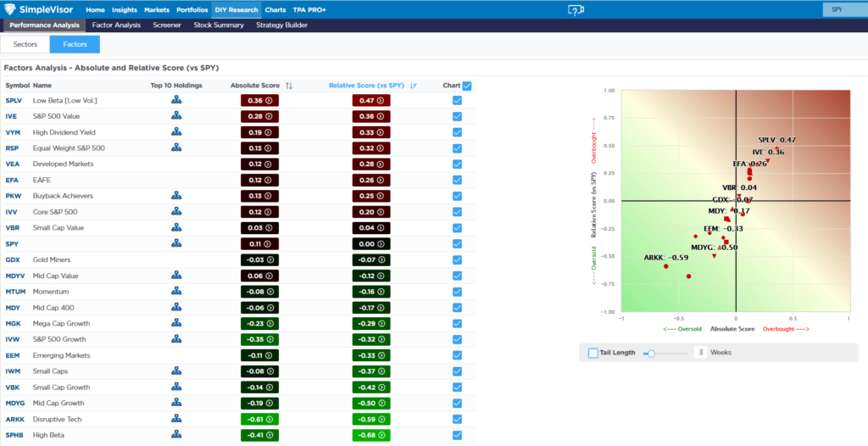Adjust the Tail Length weeks slider
Viewport: 868px width, 446px height.
(651, 353)
